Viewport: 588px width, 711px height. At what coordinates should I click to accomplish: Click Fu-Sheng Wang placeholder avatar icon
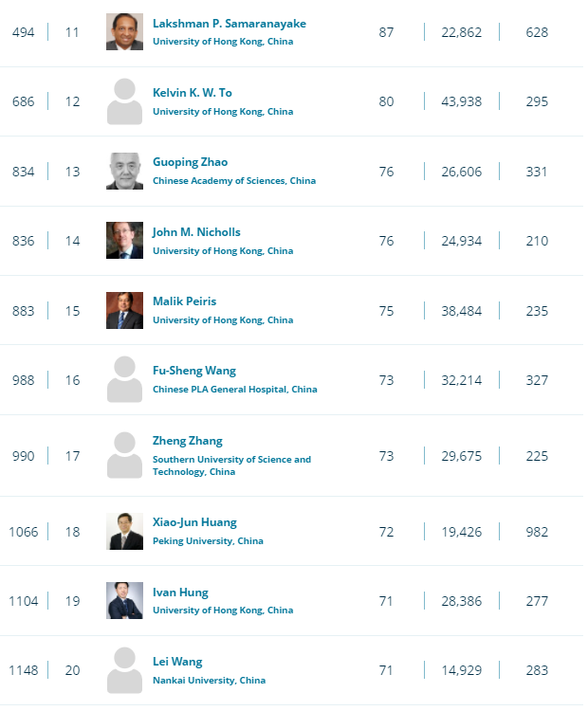[124, 379]
